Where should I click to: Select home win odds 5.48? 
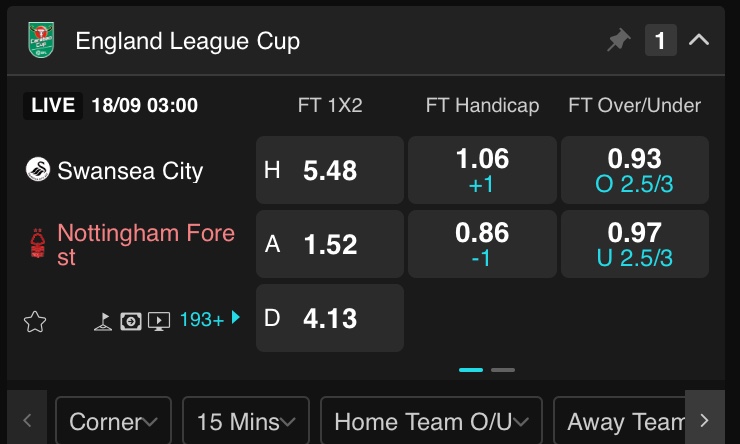(x=330, y=170)
